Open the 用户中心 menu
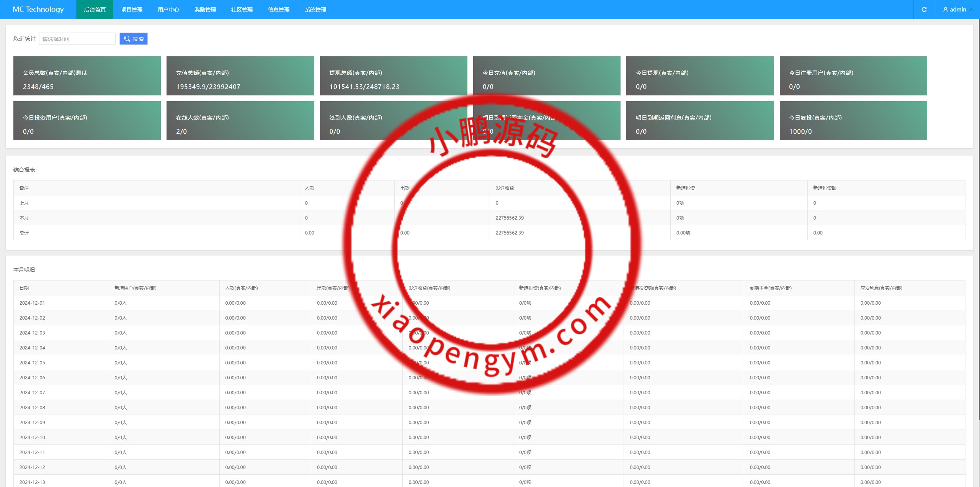The height and width of the screenshot is (487, 980). point(168,10)
